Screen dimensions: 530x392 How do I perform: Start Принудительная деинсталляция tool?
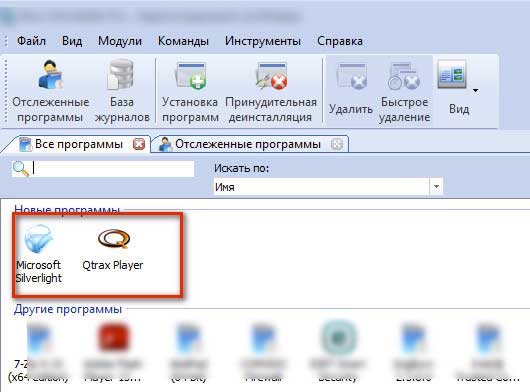271,91
